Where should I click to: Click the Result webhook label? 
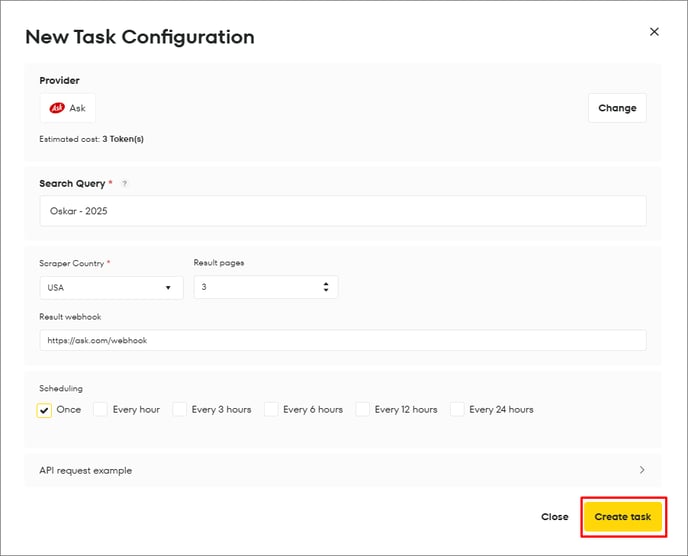tap(70, 317)
